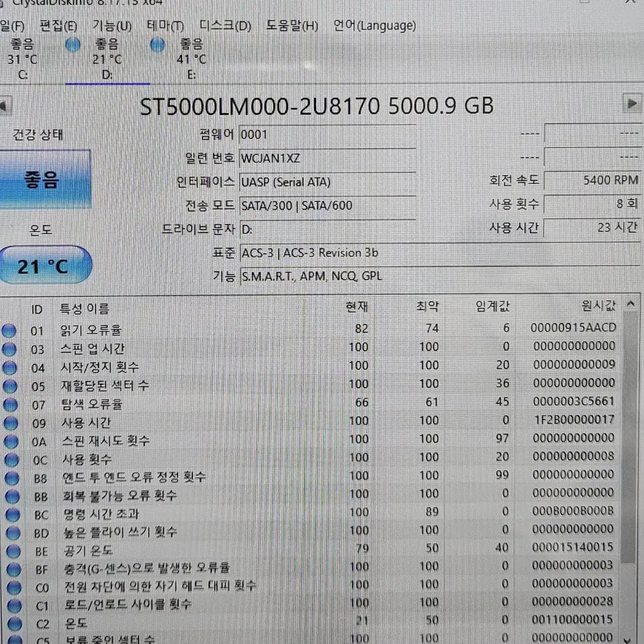Click raw value 00000915AACD
Image resolution: width=644 pixels, height=644 pixels.
[x=573, y=328]
